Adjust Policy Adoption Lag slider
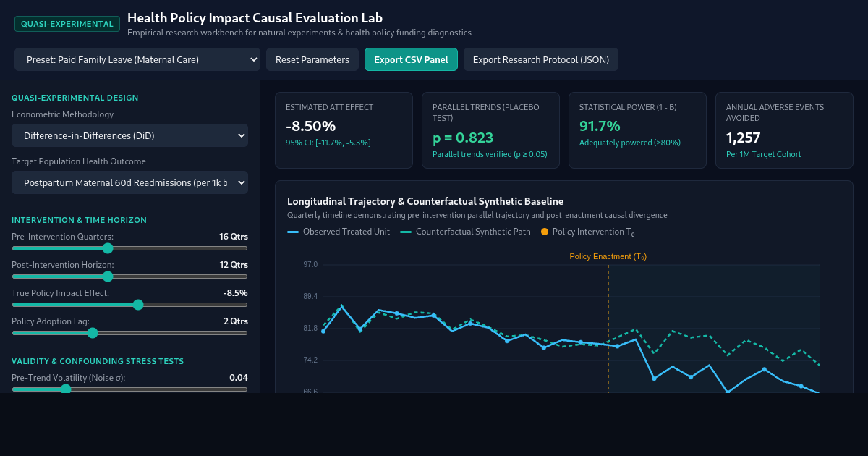Viewport: 868px width, 456px height. click(129, 333)
